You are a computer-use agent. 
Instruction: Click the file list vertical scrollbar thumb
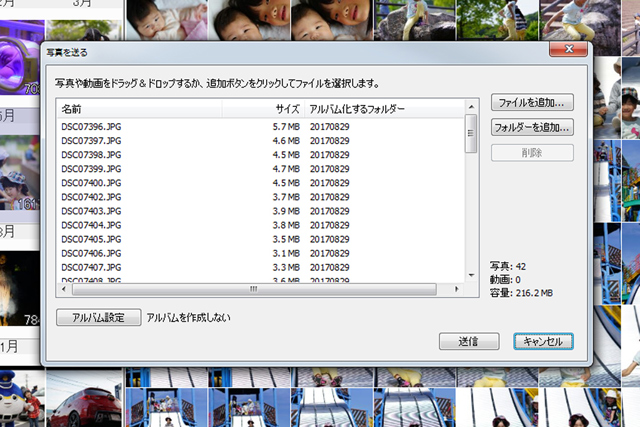click(470, 134)
